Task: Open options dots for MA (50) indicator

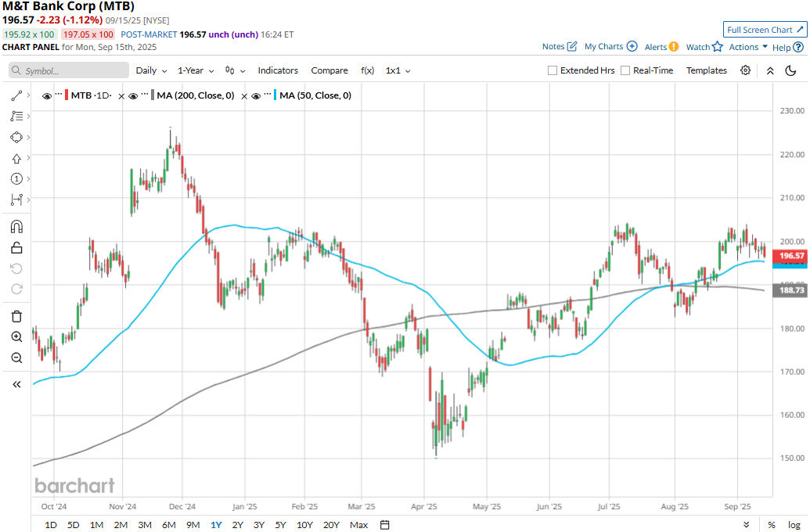Action: (268, 95)
